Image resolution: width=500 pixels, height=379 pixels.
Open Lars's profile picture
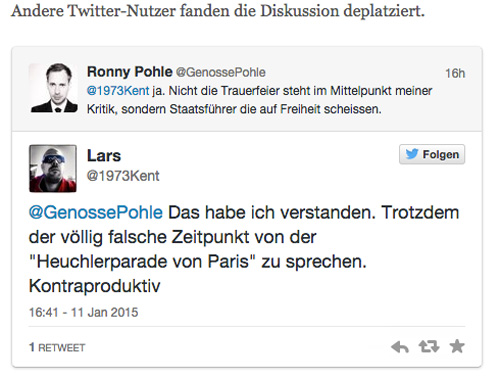click(53, 168)
